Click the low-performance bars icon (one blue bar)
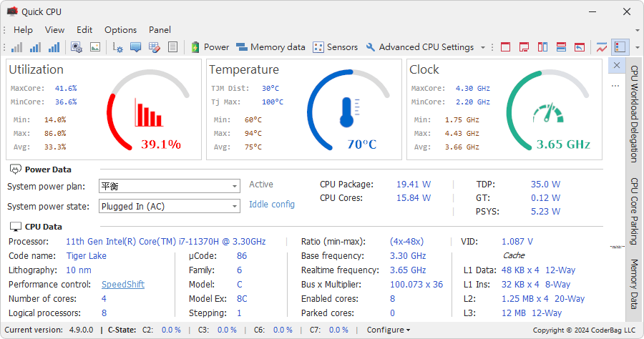644x339 pixels. pos(17,47)
